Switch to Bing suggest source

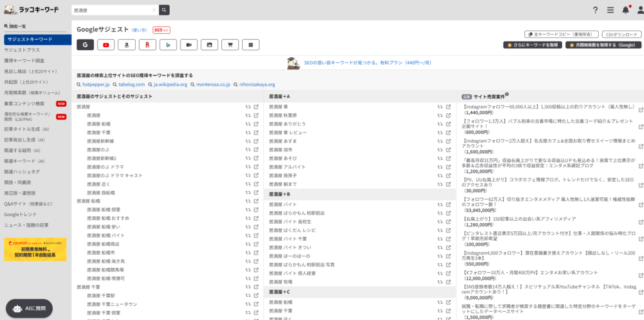point(168,45)
